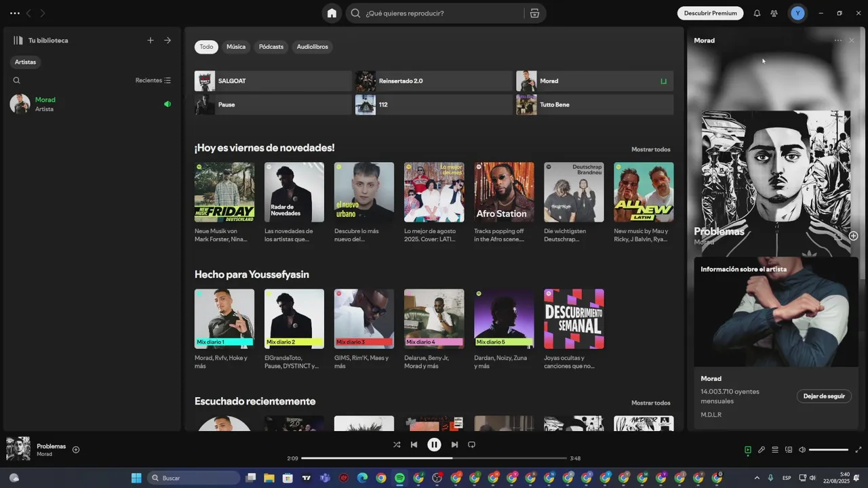
Task: Open the Tutto Bene shortcut tile
Action: click(x=595, y=104)
